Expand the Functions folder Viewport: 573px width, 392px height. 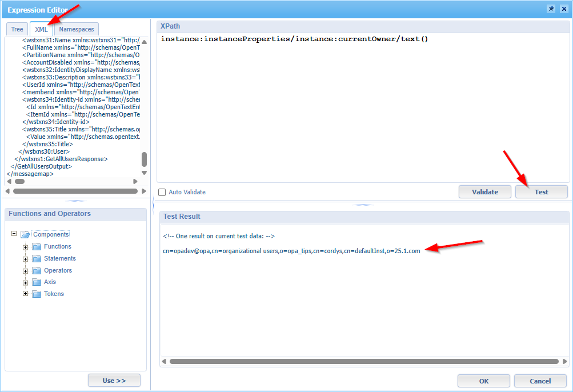click(25, 246)
